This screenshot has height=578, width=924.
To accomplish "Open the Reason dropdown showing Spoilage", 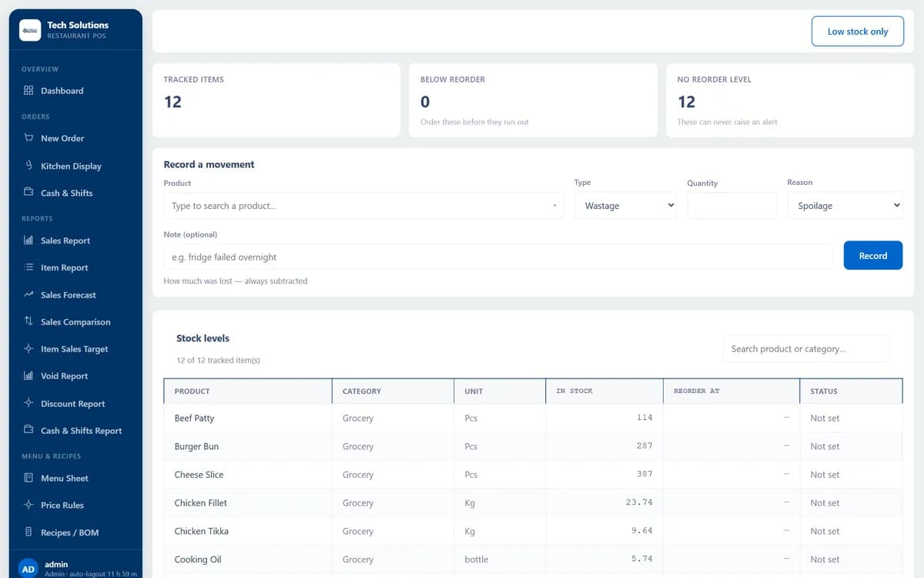I will coord(845,206).
